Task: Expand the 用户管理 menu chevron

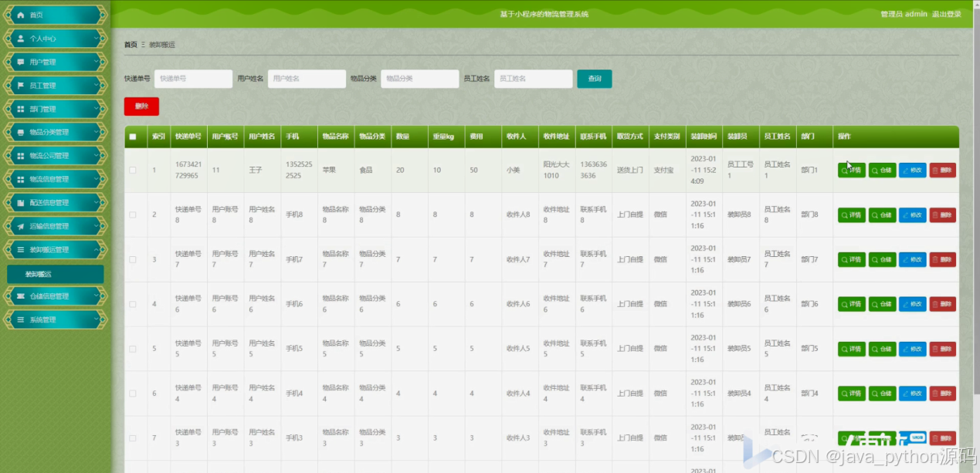Action: pyautogui.click(x=97, y=62)
